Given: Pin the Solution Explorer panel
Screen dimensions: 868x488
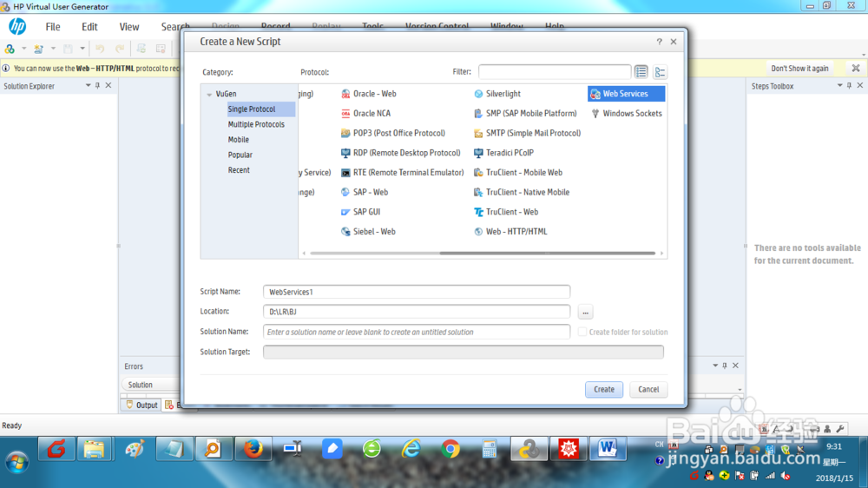Looking at the screenshot, I should click(x=97, y=86).
